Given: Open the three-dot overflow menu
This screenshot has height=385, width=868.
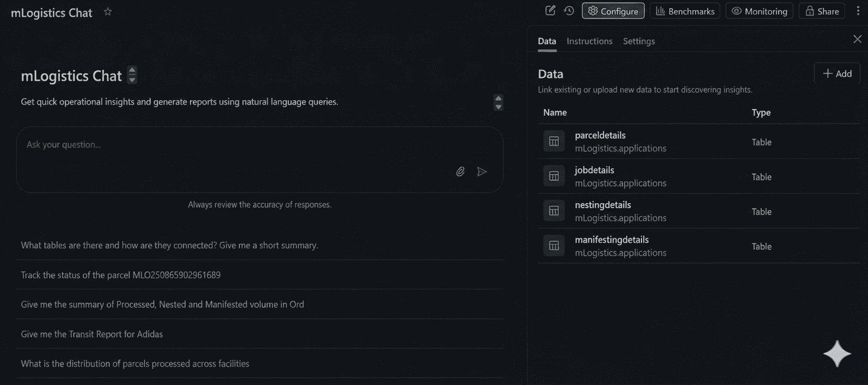Looking at the screenshot, I should coord(858,10).
